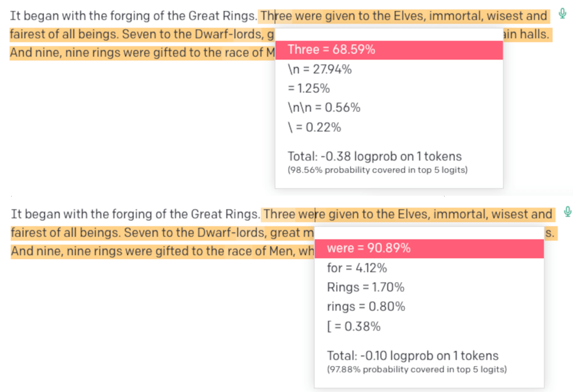573x392 pixels.
Task: Click the microphone icon beside the lower passage
Action: coord(567,212)
